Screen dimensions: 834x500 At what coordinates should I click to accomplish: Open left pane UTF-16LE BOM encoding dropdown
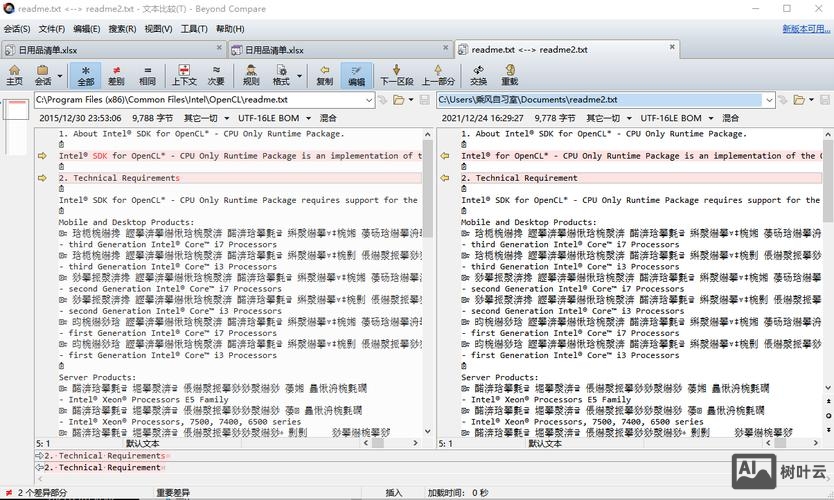click(274, 118)
